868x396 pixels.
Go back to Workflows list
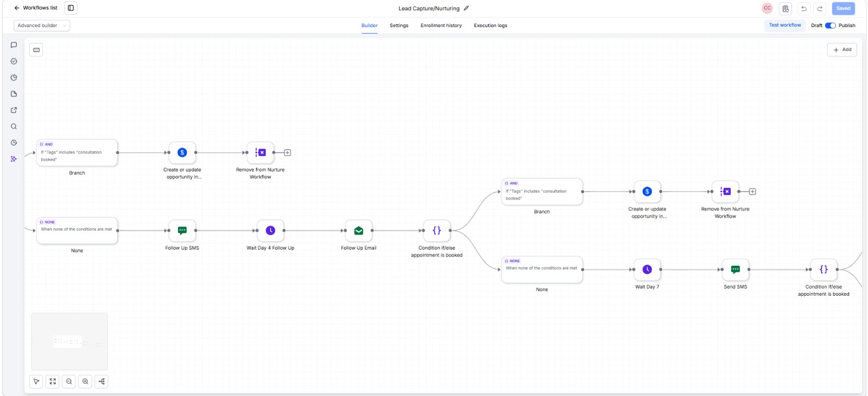coord(36,8)
